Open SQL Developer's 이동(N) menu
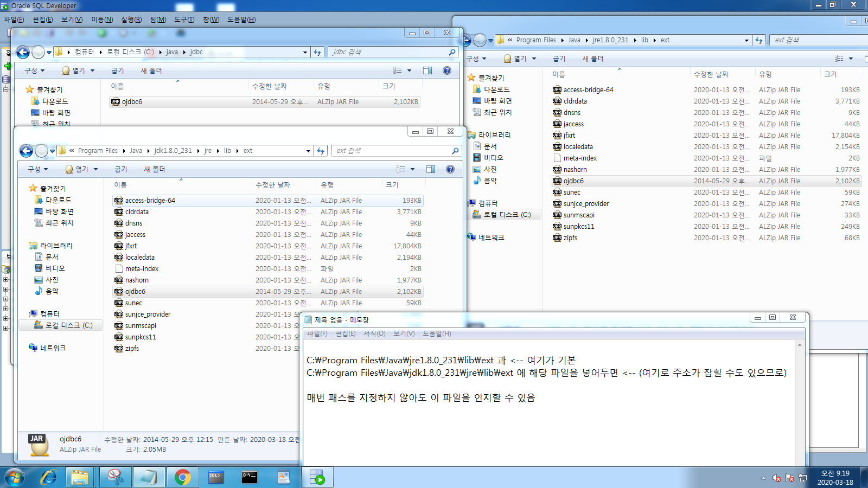Image resolution: width=868 pixels, height=488 pixels. pyautogui.click(x=102, y=20)
